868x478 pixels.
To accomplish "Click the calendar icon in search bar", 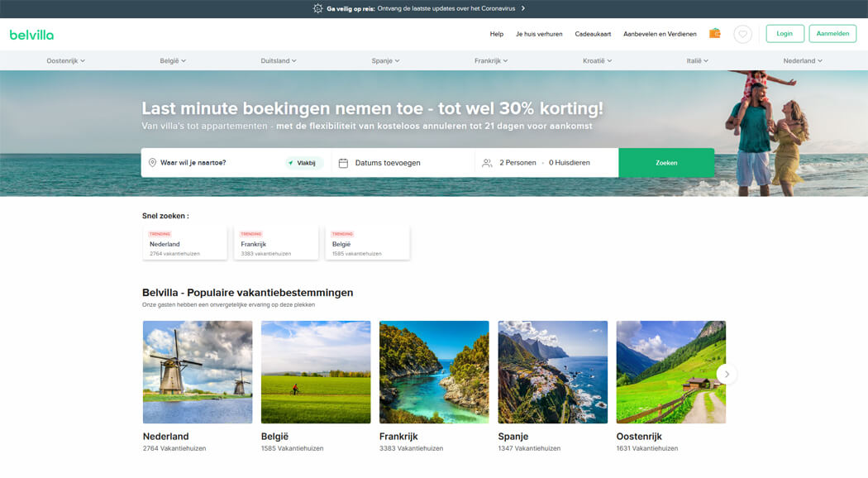I will tap(343, 163).
